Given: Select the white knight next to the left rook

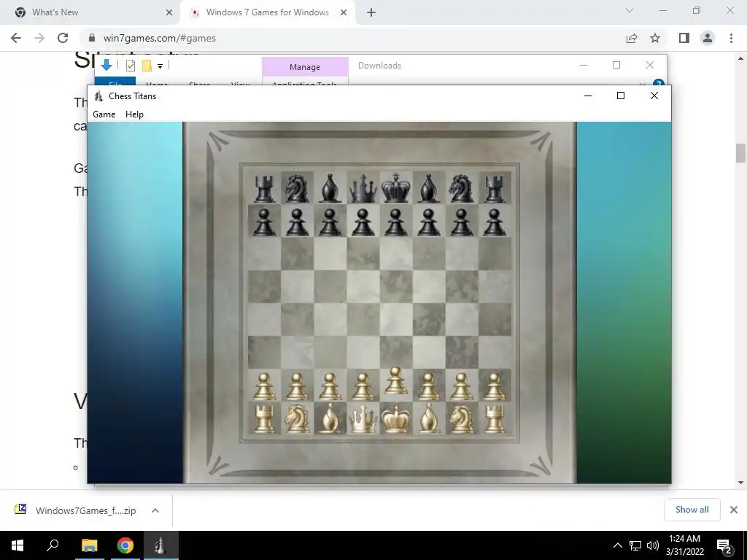Looking at the screenshot, I should pos(297,419).
